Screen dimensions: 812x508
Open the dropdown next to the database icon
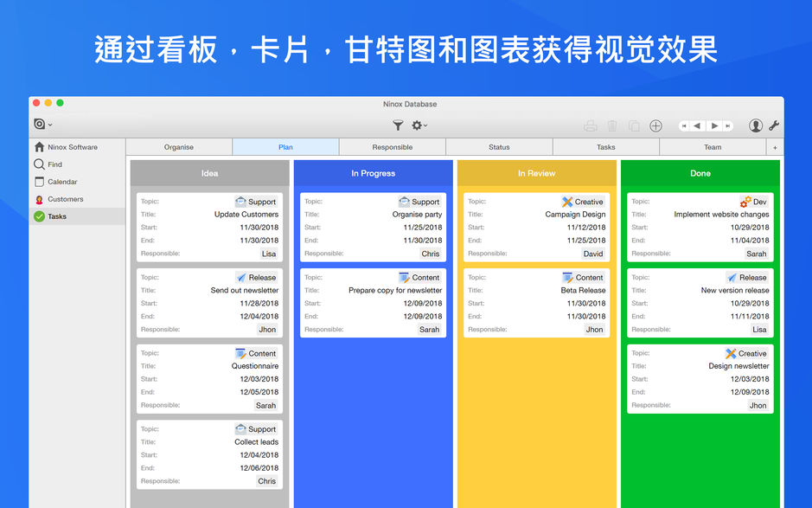pyautogui.click(x=51, y=123)
